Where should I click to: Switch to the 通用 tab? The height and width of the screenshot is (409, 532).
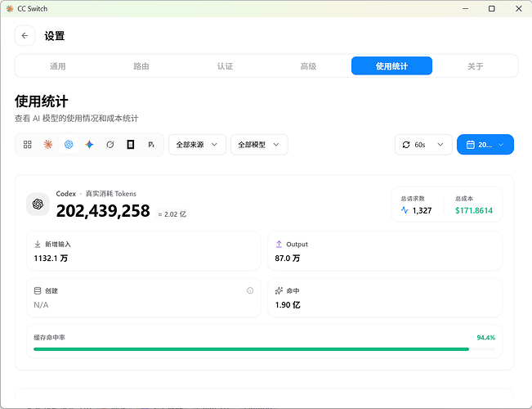58,66
